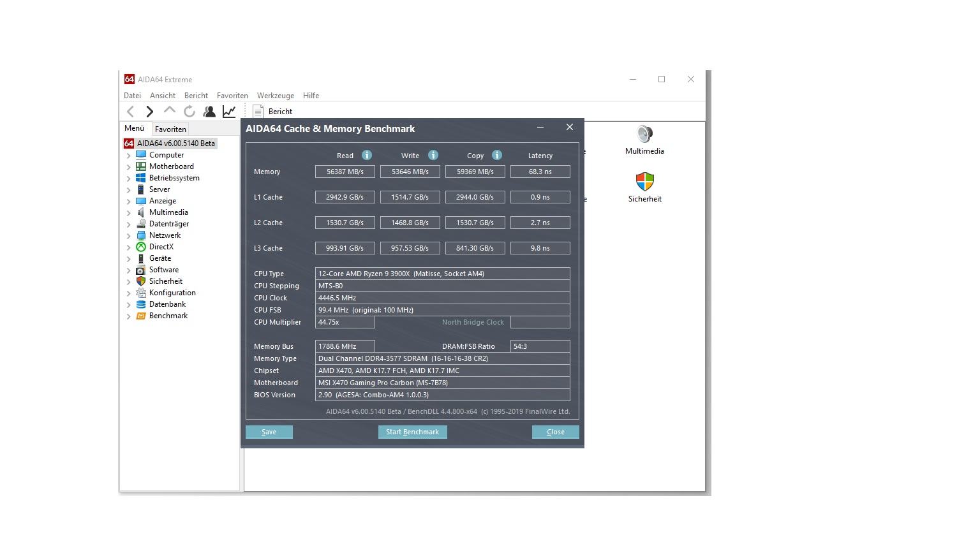
Task: Open the Bericht menu
Action: (196, 96)
